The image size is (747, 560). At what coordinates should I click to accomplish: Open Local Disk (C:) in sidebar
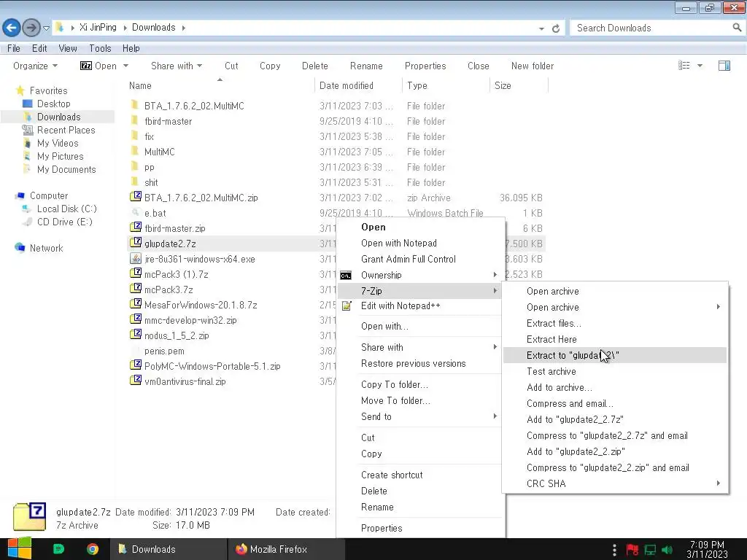coord(66,209)
